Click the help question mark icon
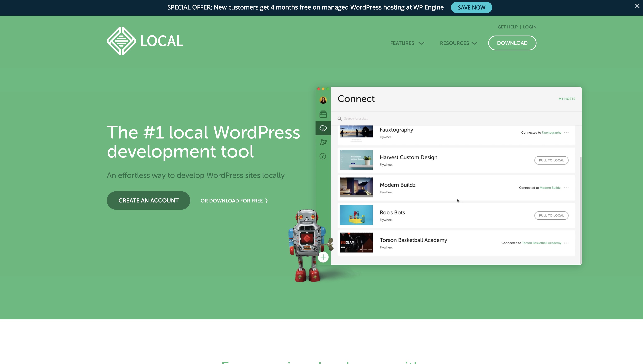The image size is (643, 364). pos(323,156)
